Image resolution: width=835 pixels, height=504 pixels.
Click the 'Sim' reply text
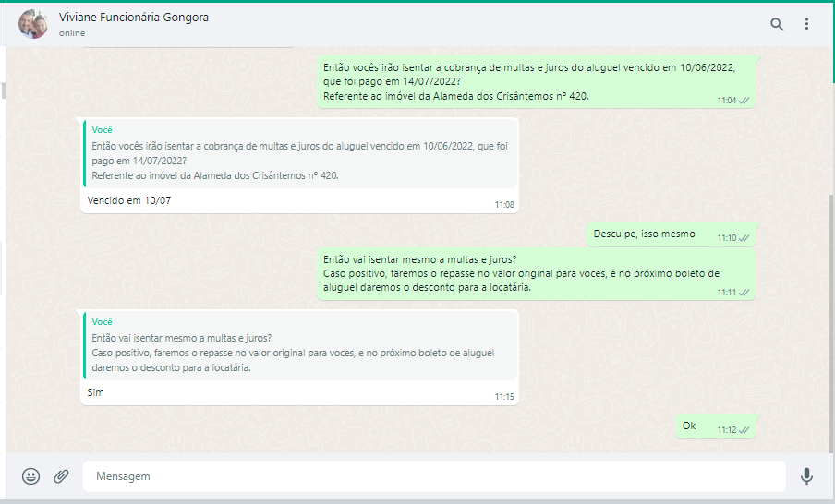pyautogui.click(x=96, y=392)
